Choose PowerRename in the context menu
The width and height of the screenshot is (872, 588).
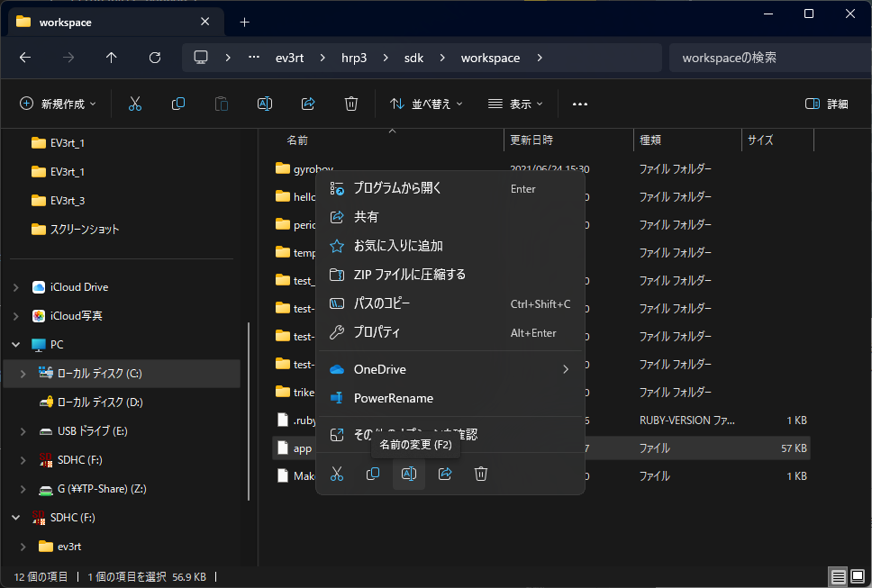coord(450,398)
